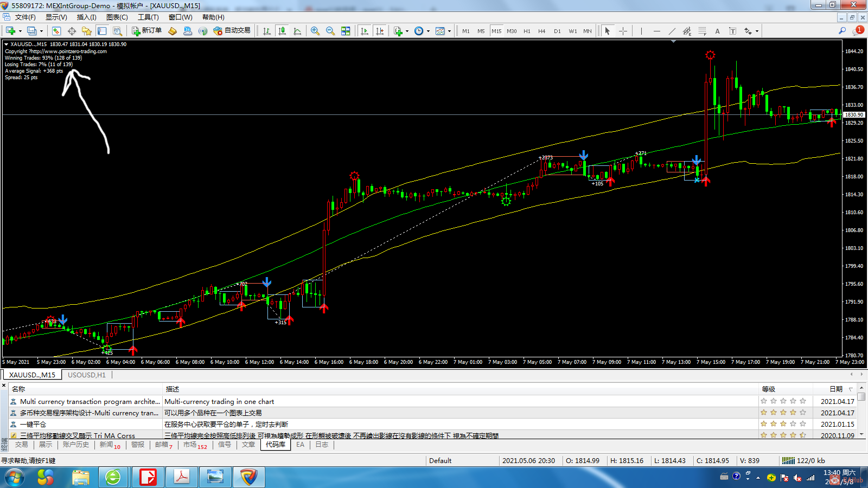
Task: Select the cursor arrow tool
Action: (608, 31)
